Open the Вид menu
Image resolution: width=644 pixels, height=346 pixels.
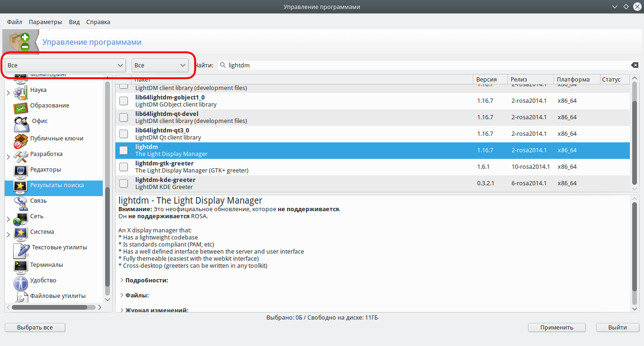(74, 22)
